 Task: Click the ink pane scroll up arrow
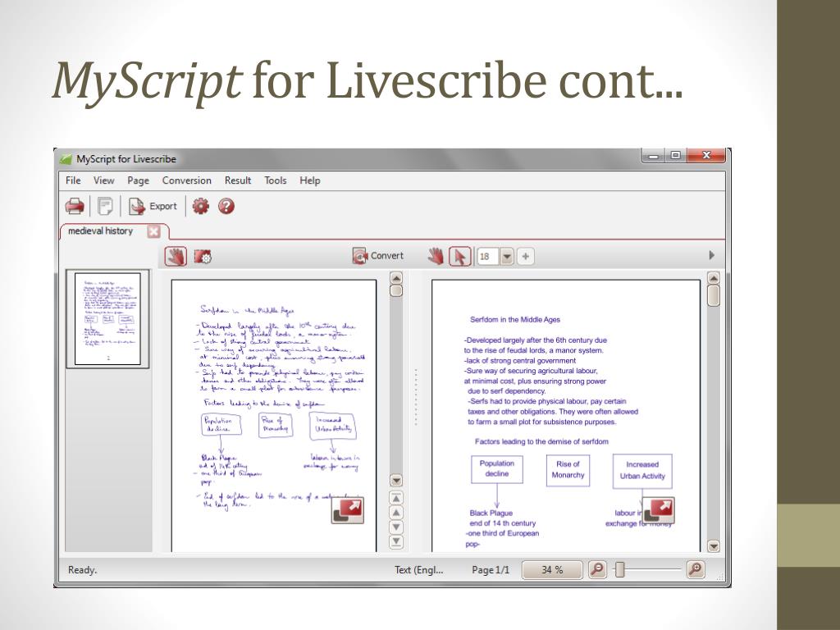click(396, 278)
